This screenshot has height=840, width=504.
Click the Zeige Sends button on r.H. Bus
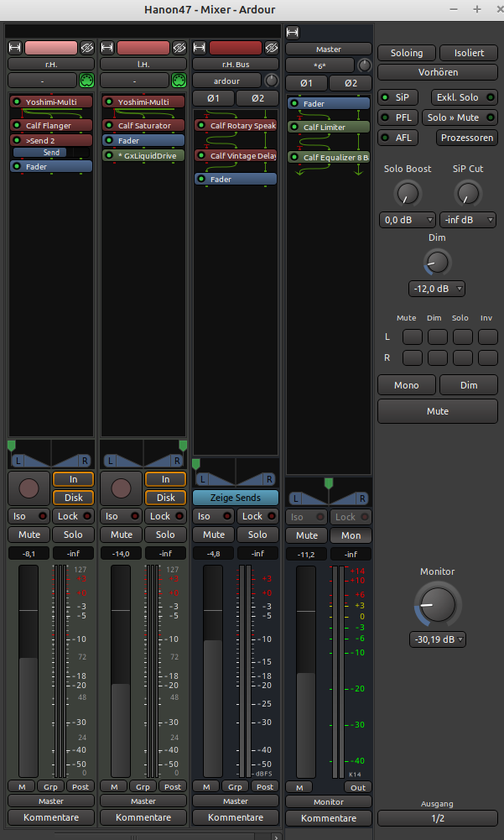236,498
